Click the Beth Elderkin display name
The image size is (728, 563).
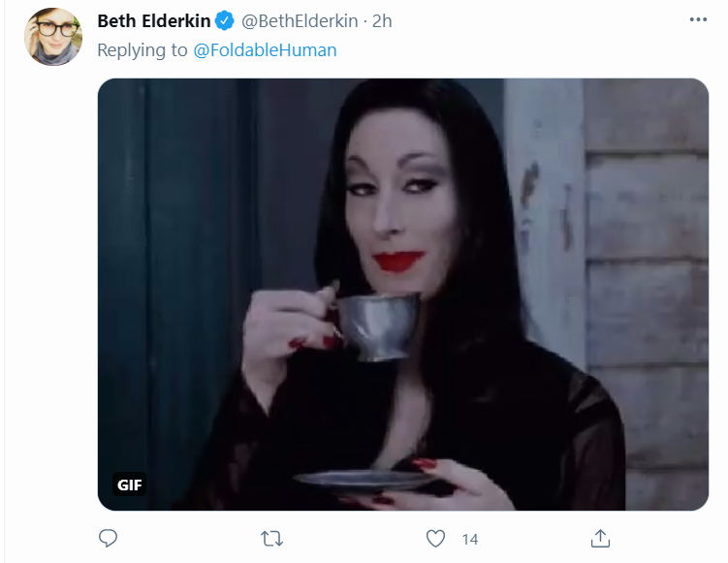pyautogui.click(x=154, y=21)
